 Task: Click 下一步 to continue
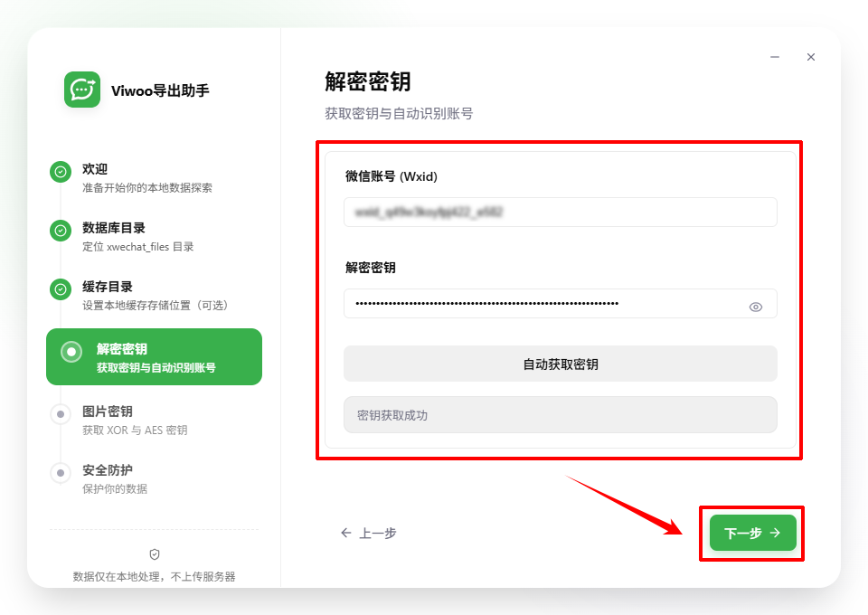[x=753, y=533]
